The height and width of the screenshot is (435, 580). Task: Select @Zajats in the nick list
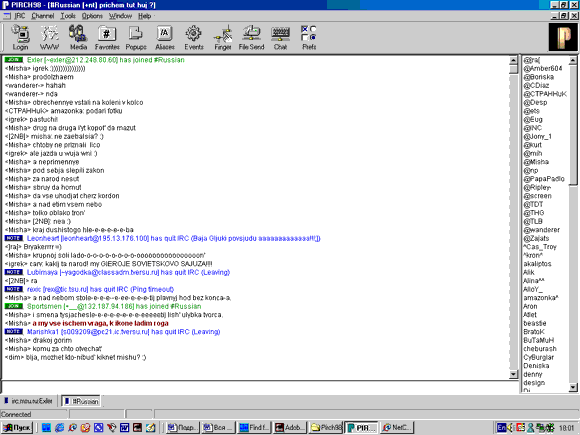coord(536,239)
